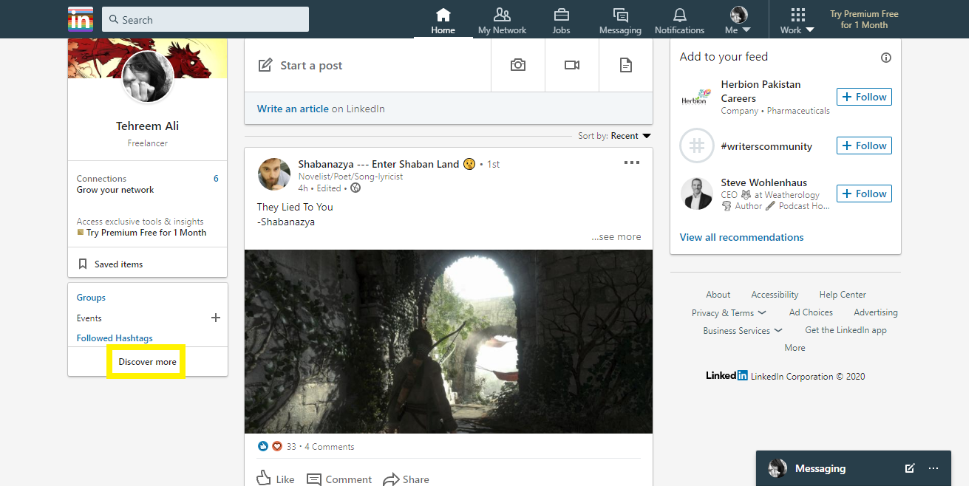The height and width of the screenshot is (486, 980).
Task: Follow Herbion Pakistan Careers
Action: point(864,97)
